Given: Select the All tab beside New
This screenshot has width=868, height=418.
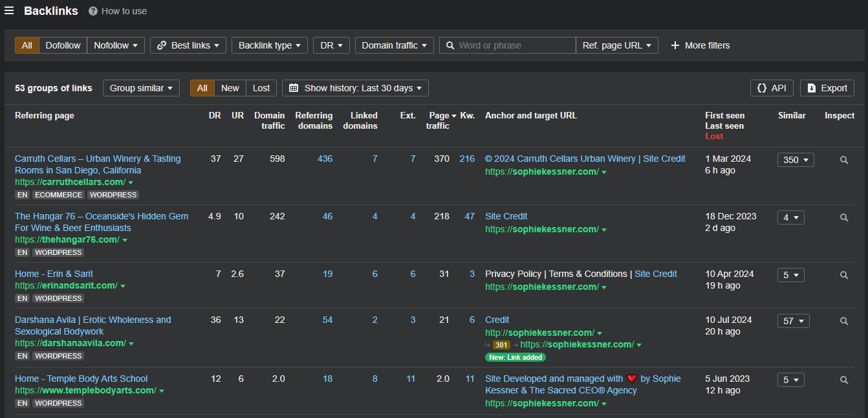Looking at the screenshot, I should (x=202, y=88).
